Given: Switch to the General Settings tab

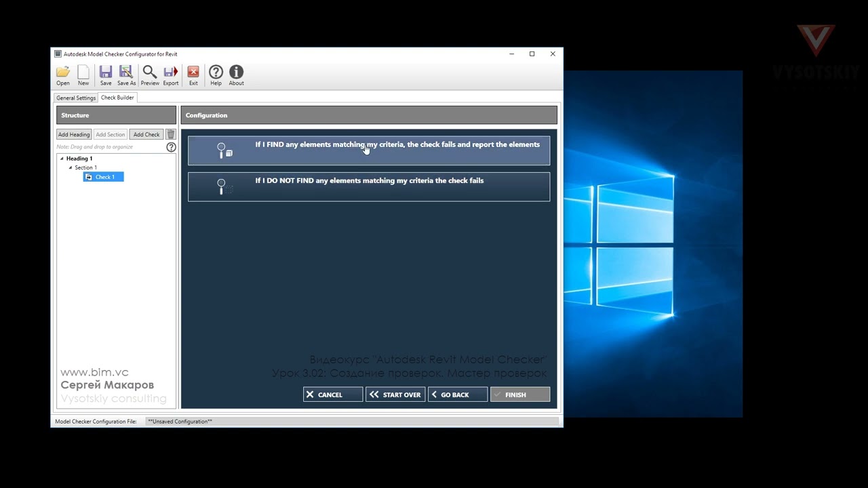Looking at the screenshot, I should click(76, 98).
